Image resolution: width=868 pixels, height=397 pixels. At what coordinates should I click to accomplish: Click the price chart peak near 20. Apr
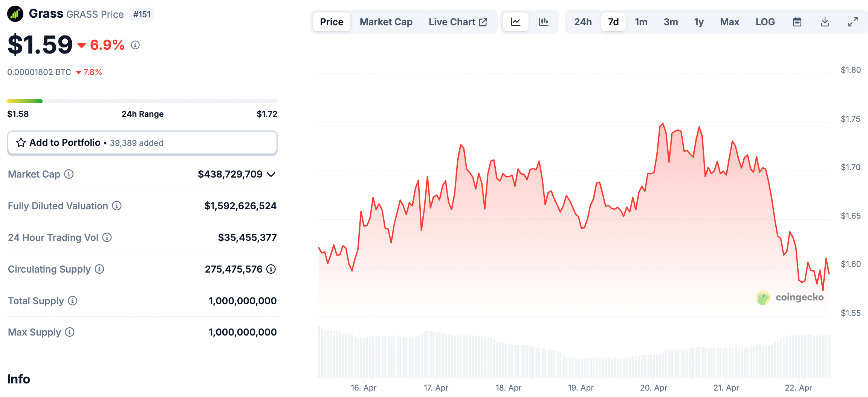tap(663, 124)
